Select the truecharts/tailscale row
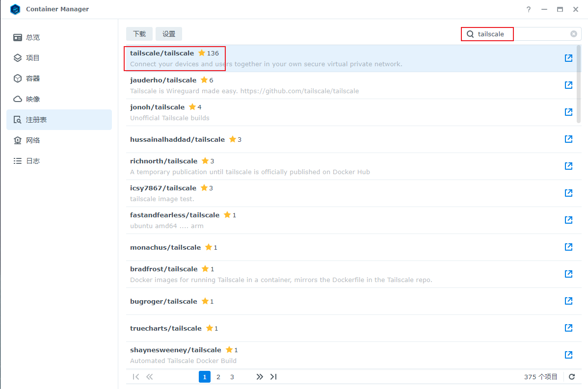The height and width of the screenshot is (389, 588). point(353,328)
